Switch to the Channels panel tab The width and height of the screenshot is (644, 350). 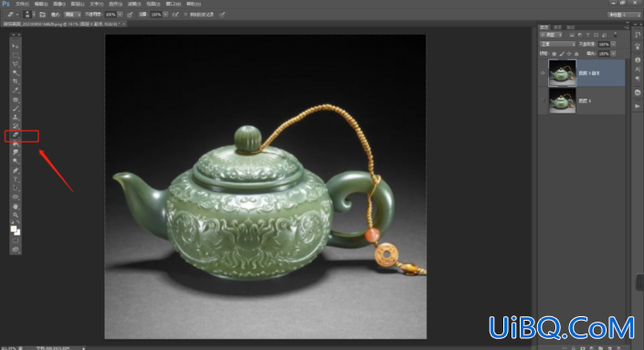click(557, 27)
